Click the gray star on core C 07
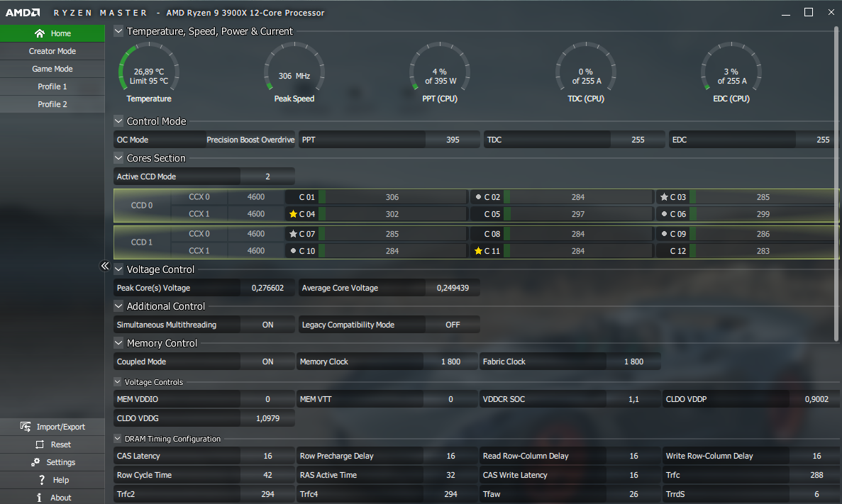The width and height of the screenshot is (842, 504). click(x=293, y=234)
